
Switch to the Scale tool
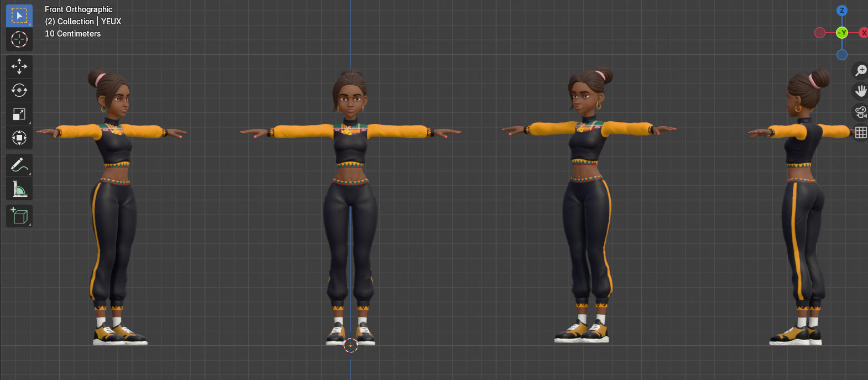click(19, 114)
